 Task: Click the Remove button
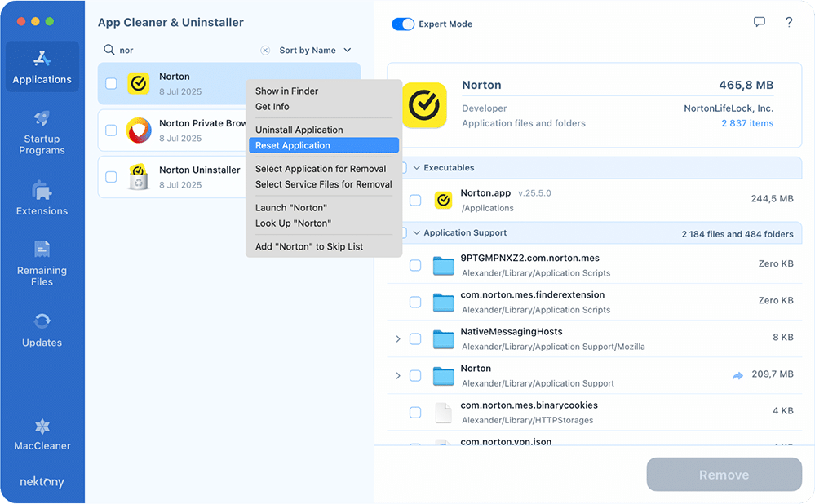(x=724, y=475)
